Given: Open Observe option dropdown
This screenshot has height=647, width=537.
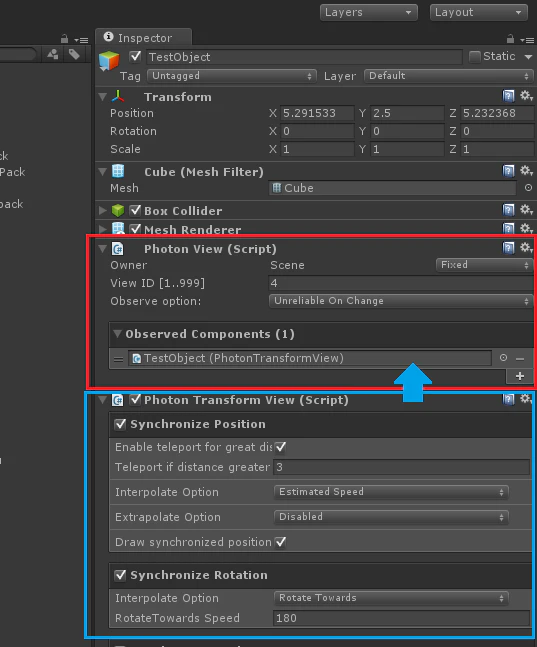Looking at the screenshot, I should [x=401, y=301].
